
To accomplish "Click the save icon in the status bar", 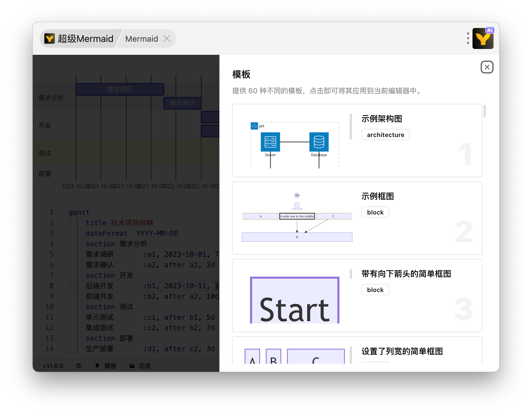I will click(79, 366).
